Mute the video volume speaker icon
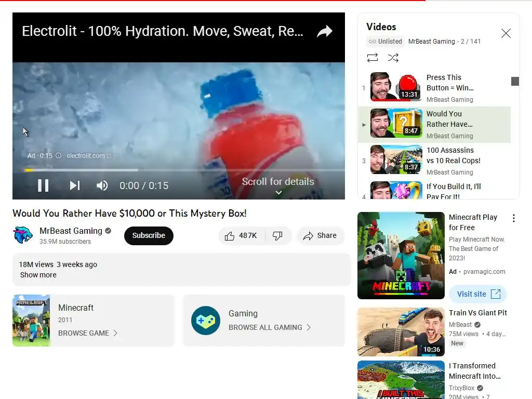The height and width of the screenshot is (399, 532). pos(102,185)
